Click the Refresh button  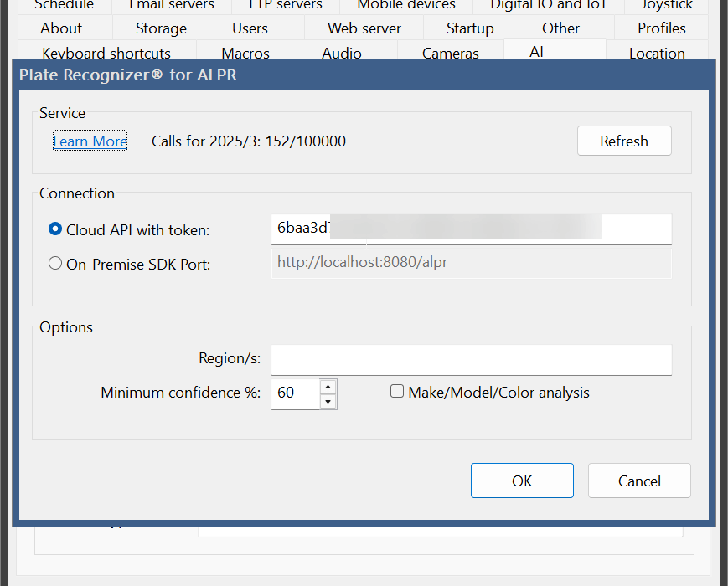click(x=624, y=141)
